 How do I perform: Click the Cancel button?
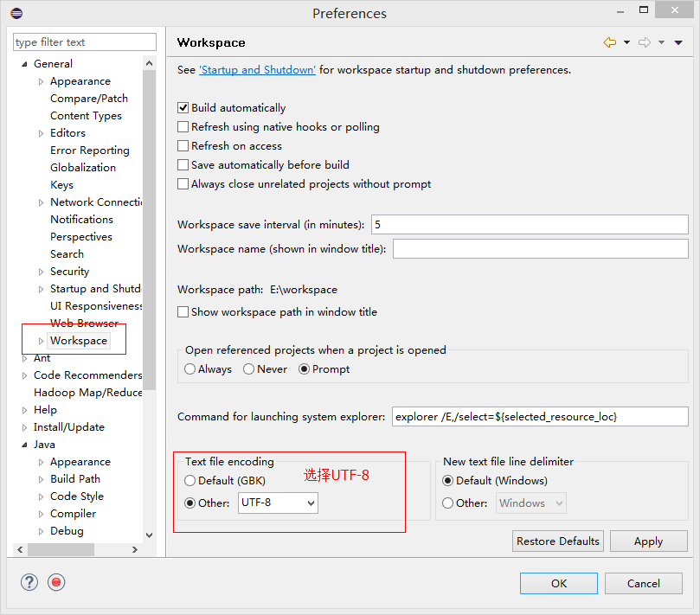(643, 583)
